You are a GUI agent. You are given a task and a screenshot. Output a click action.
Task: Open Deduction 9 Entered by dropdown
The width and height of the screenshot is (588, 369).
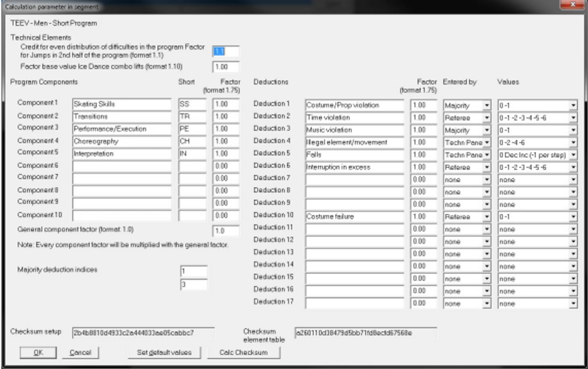tap(487, 205)
